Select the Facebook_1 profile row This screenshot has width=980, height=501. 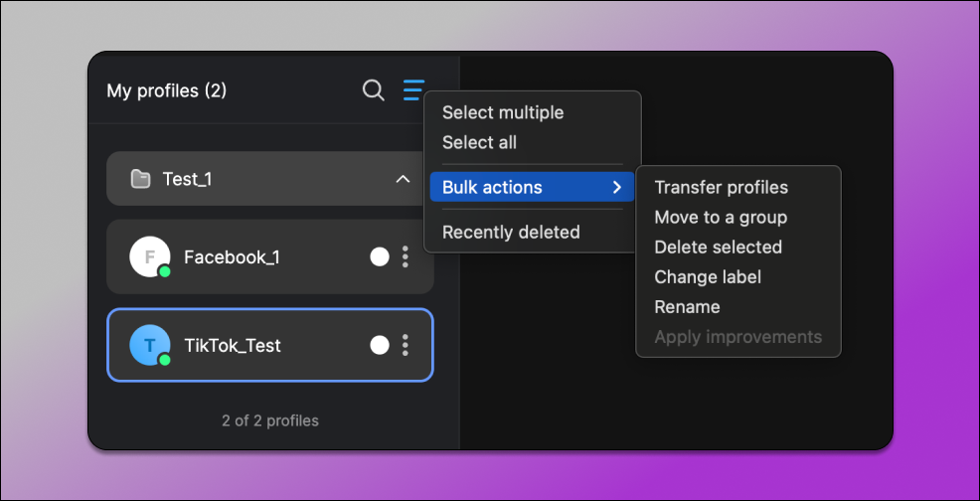pos(258,257)
